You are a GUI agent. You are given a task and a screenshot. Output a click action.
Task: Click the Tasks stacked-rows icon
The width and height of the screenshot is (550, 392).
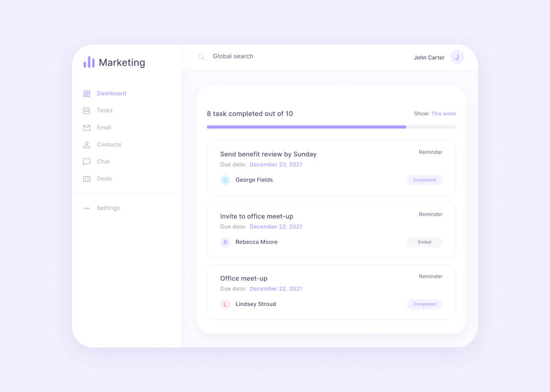click(x=87, y=111)
